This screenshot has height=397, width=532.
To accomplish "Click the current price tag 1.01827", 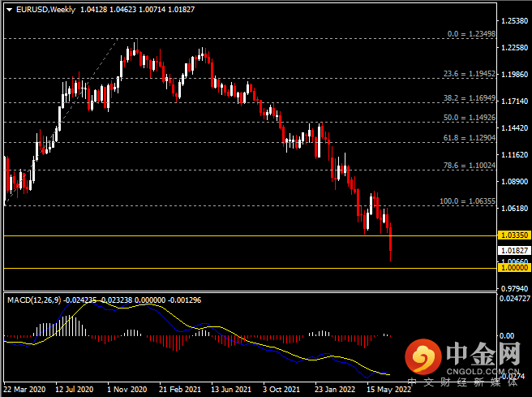I will [x=514, y=251].
